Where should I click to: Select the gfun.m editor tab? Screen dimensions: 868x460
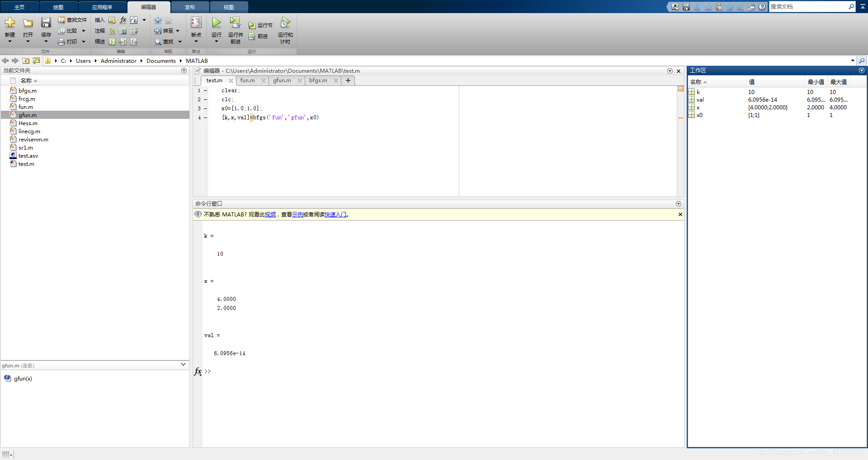coord(282,80)
